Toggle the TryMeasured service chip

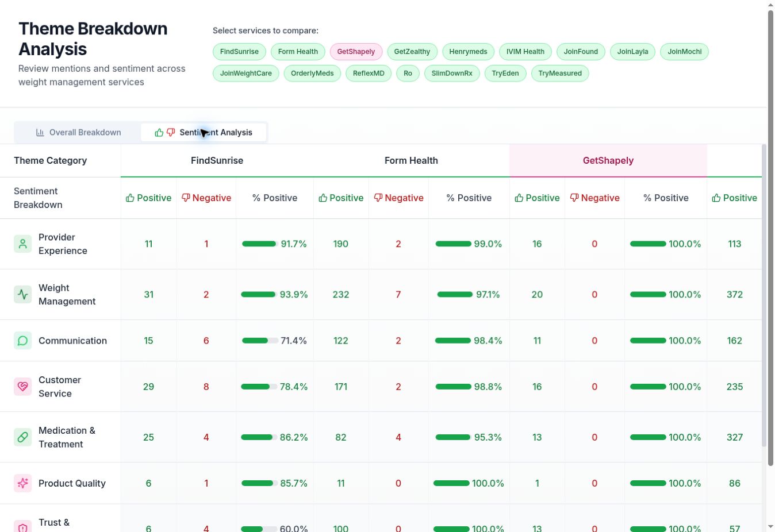pyautogui.click(x=560, y=74)
